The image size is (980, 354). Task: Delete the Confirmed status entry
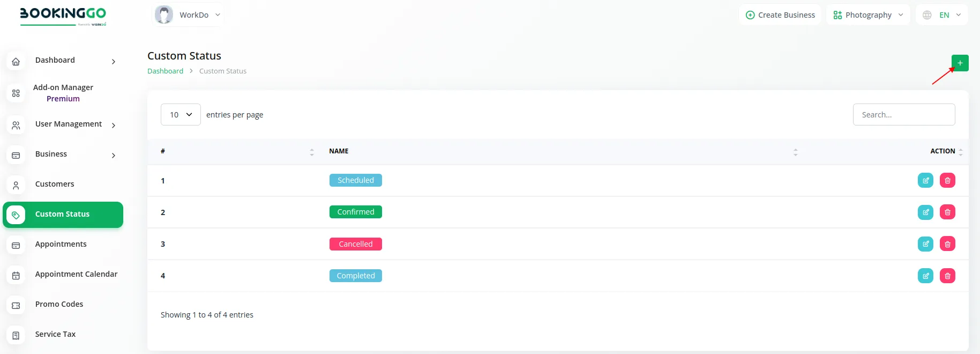(x=947, y=212)
